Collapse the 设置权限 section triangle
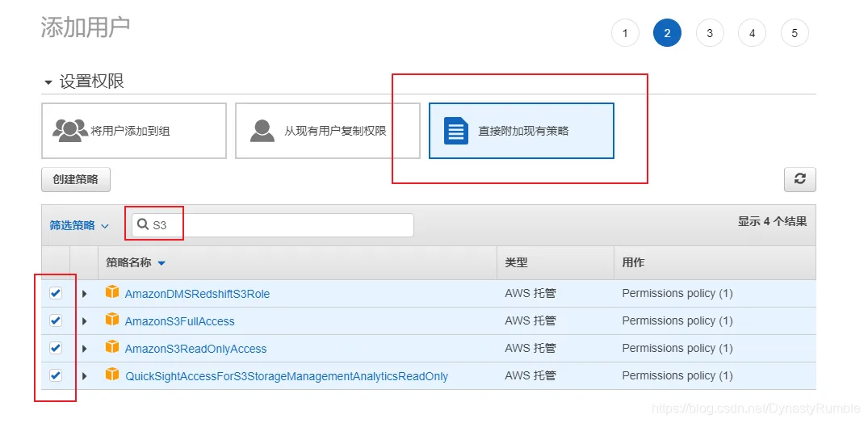This screenshot has width=868, height=423. point(48,82)
